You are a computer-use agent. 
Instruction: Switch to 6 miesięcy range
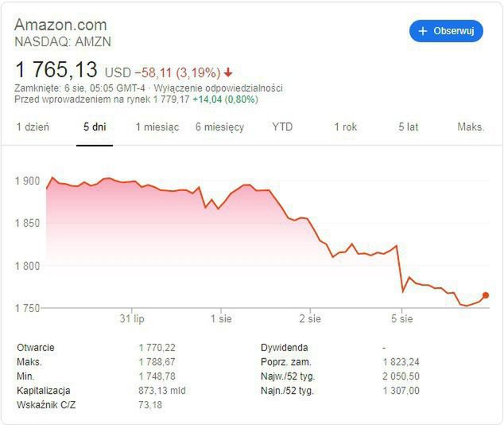(x=219, y=127)
